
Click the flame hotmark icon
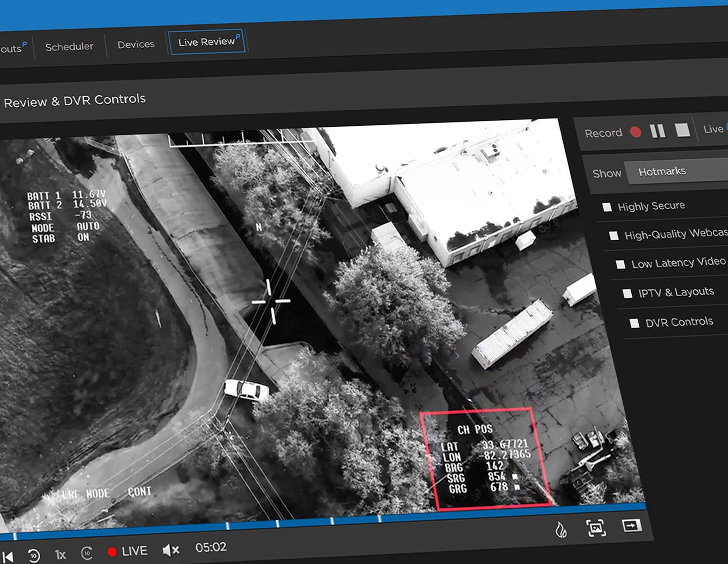pos(562,530)
